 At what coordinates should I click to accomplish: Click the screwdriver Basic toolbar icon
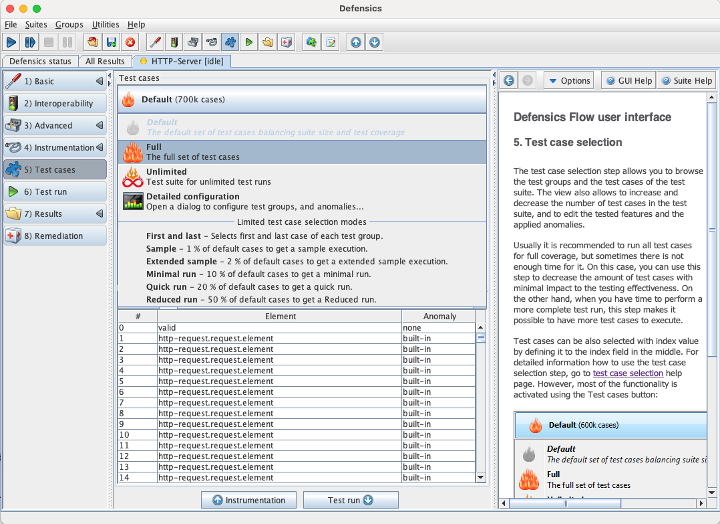tap(154, 42)
